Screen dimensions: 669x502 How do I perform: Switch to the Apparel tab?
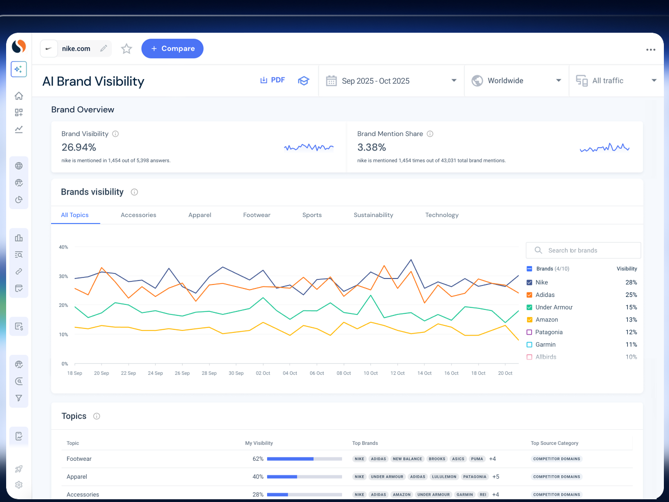200,215
